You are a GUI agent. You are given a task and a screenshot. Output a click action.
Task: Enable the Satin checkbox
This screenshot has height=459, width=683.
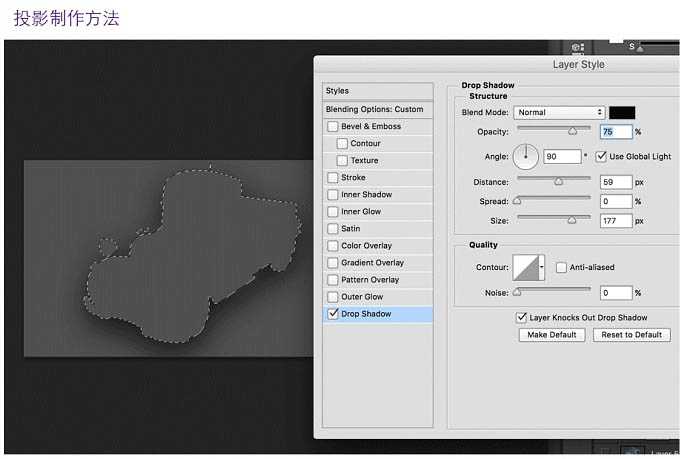pyautogui.click(x=332, y=228)
